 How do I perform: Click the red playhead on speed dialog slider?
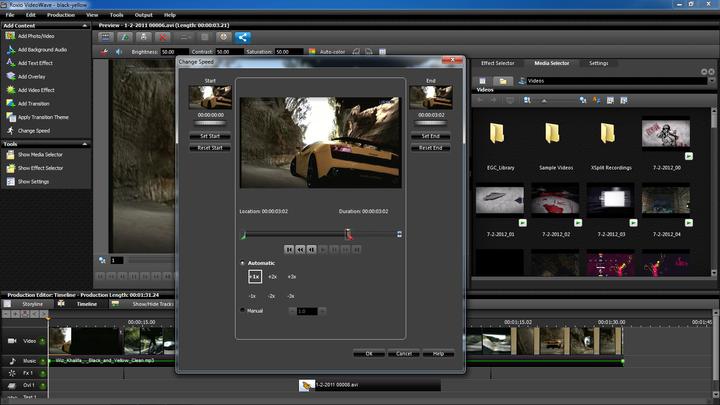pyautogui.click(x=349, y=235)
